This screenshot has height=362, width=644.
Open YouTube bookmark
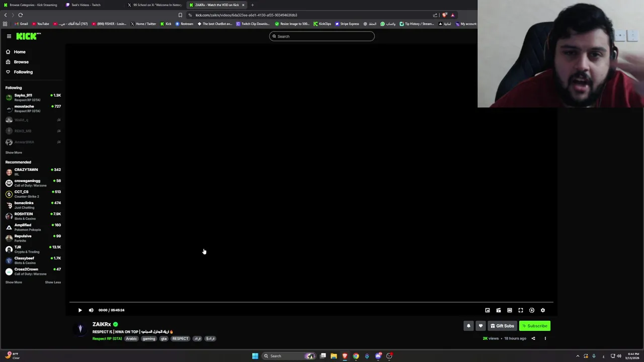pos(41,24)
